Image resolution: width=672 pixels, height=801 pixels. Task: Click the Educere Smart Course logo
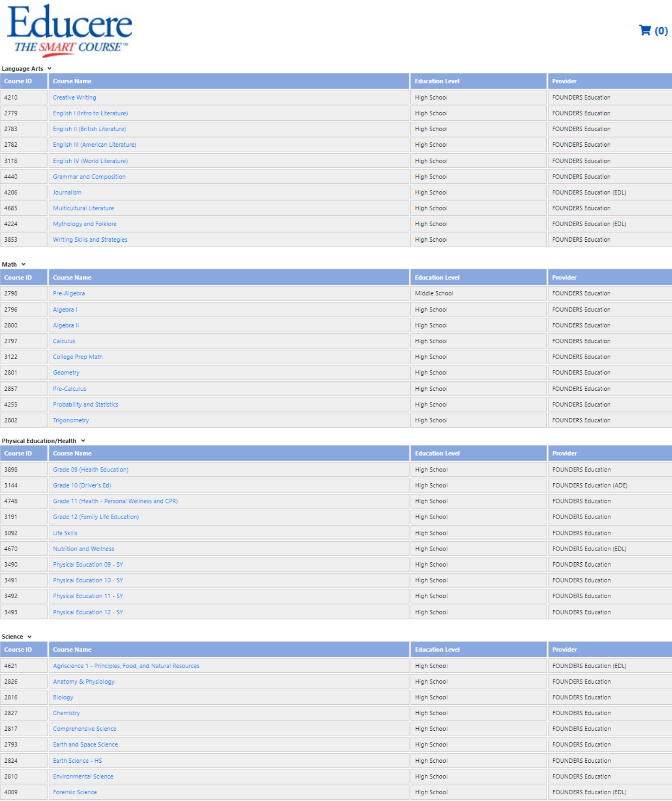[69, 31]
